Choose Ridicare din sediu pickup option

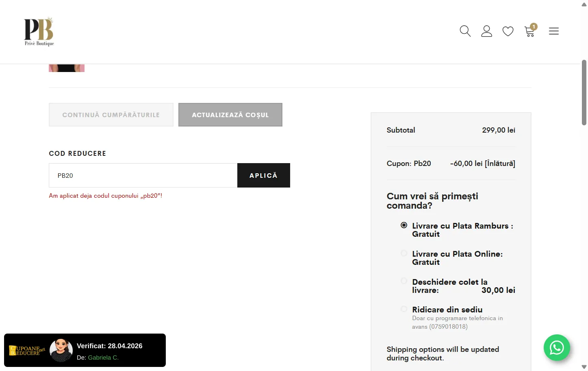pyautogui.click(x=404, y=309)
